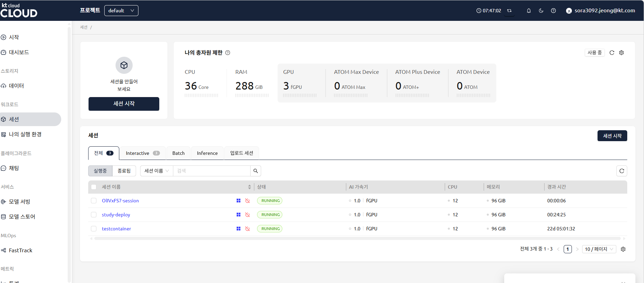Screen dimensions: 644x283
Task: Open user account sora3092.jeong@kt.com
Action: coord(601,11)
